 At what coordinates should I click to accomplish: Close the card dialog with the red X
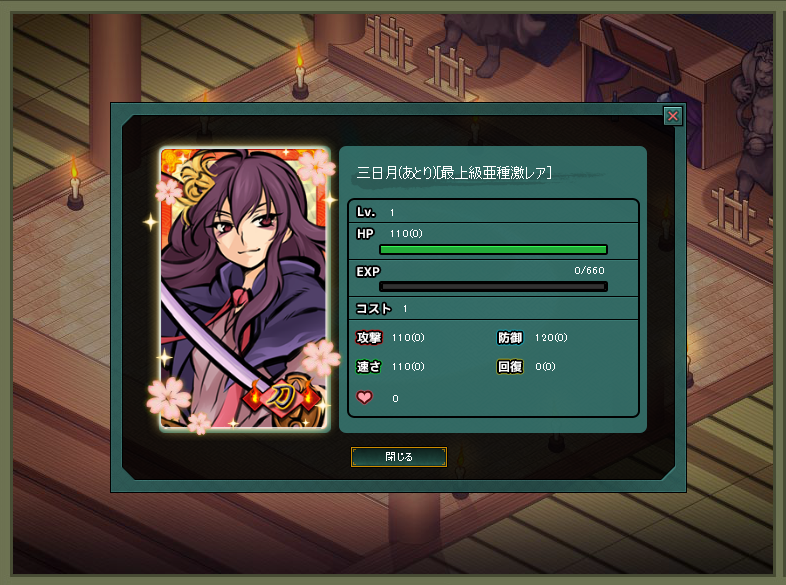point(673,116)
